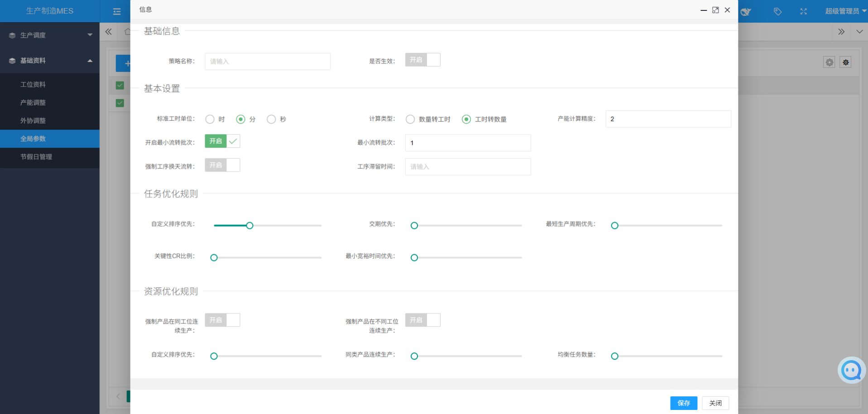Open the 超级管理员 user dropdown

click(x=845, y=11)
